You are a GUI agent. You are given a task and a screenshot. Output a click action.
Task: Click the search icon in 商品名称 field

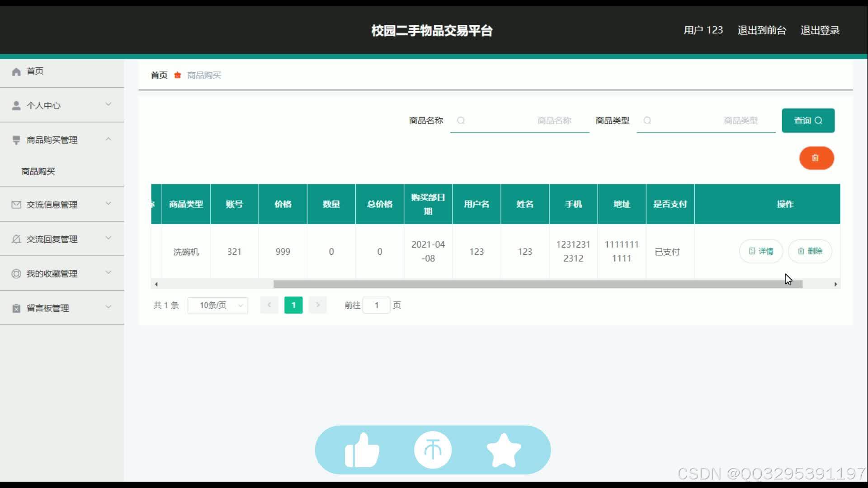461,121
